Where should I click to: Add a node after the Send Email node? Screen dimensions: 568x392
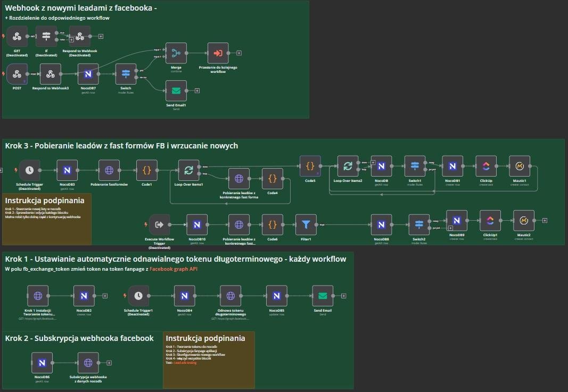pos(344,296)
